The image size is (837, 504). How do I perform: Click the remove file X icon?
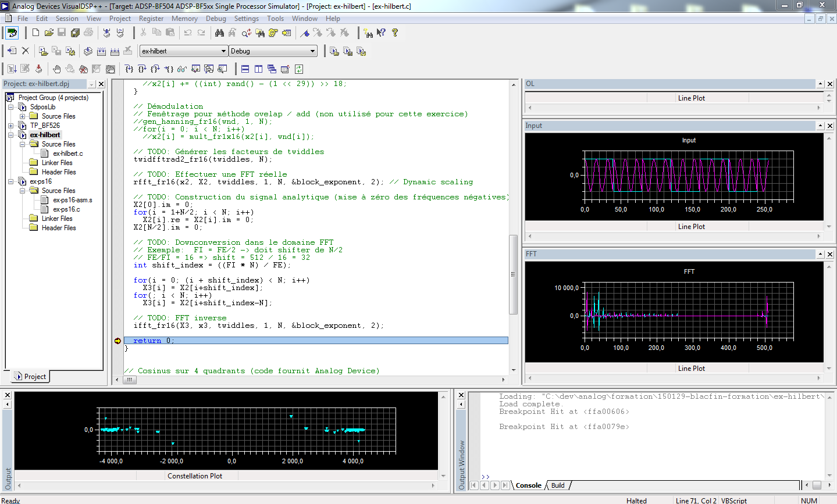click(x=25, y=51)
